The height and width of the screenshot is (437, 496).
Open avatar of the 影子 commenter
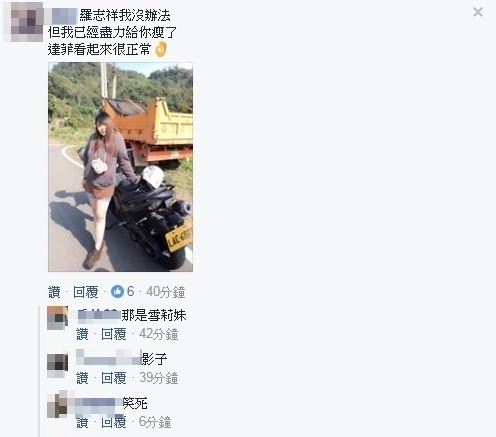(57, 365)
